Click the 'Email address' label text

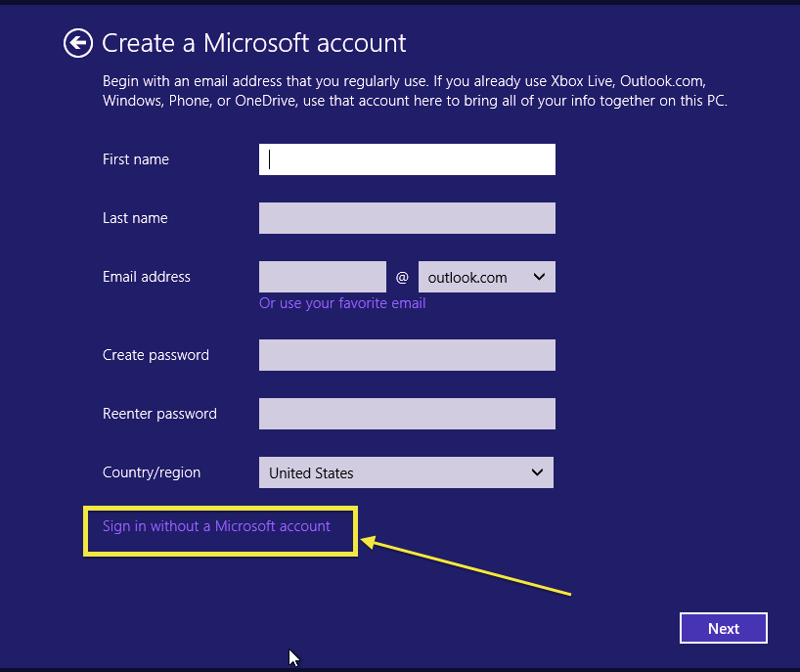[147, 277]
